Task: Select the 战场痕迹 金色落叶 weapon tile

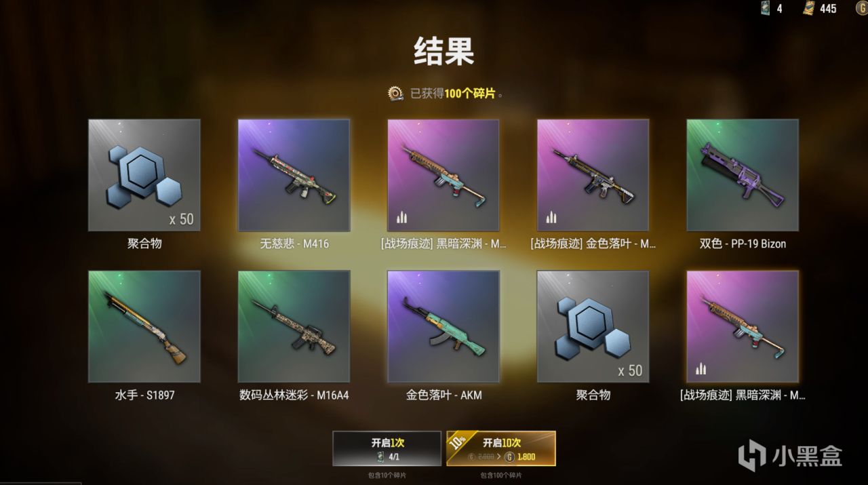Action: (593, 175)
